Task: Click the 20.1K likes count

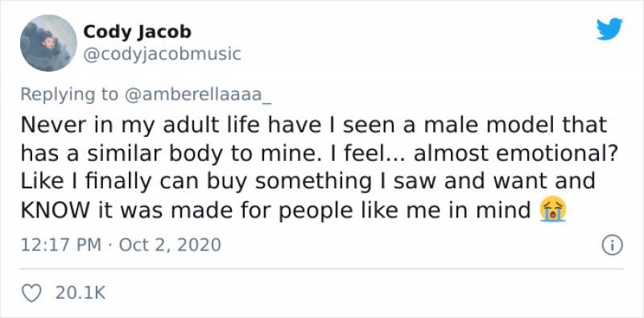Action: [80, 293]
